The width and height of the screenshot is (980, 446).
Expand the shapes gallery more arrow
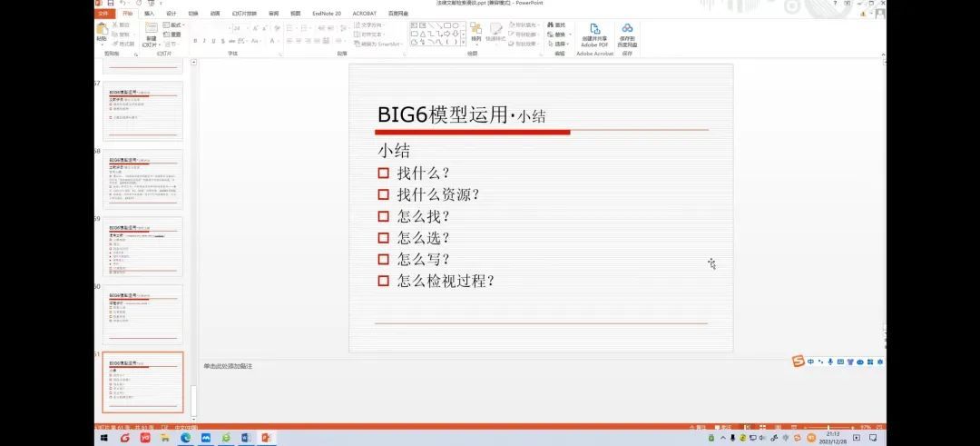[463, 43]
